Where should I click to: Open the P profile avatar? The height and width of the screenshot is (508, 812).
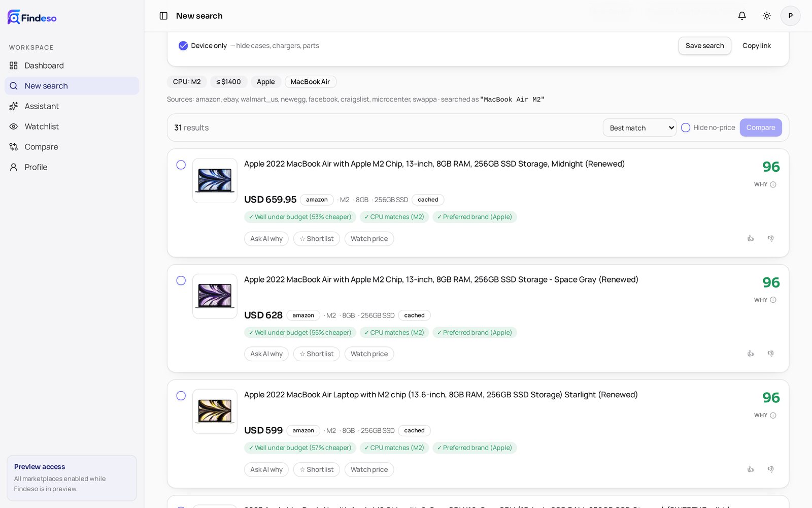click(790, 16)
